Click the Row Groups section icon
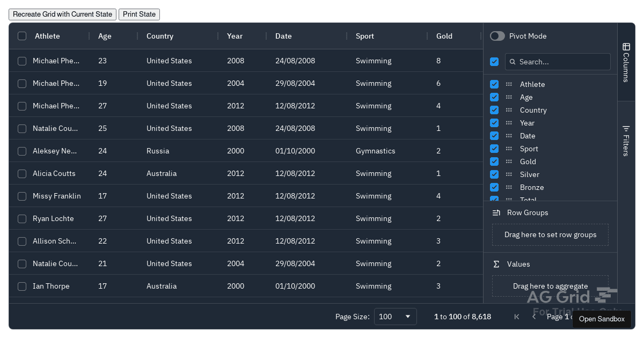The height and width of the screenshot is (338, 644). pos(496,212)
